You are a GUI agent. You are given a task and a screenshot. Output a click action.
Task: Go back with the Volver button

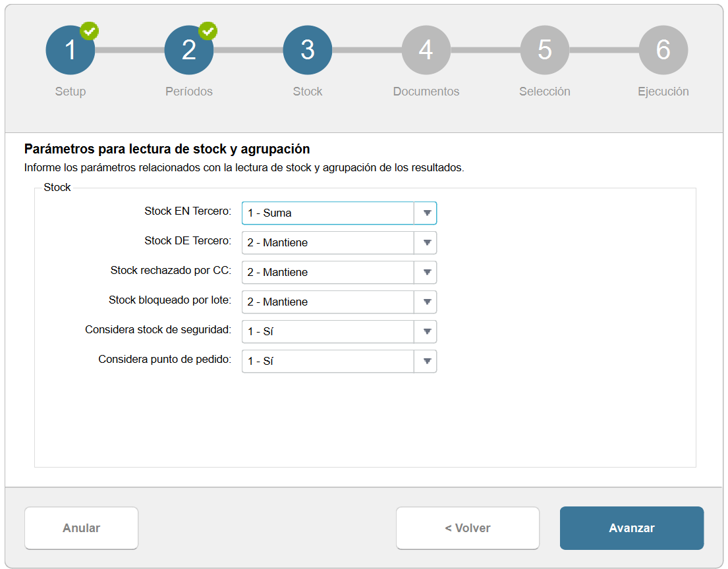[468, 528]
